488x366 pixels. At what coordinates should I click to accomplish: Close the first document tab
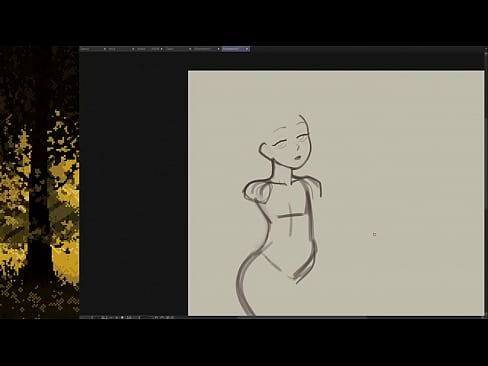pos(105,49)
